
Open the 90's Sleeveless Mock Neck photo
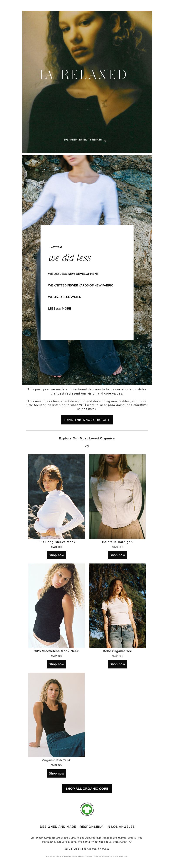56,606
